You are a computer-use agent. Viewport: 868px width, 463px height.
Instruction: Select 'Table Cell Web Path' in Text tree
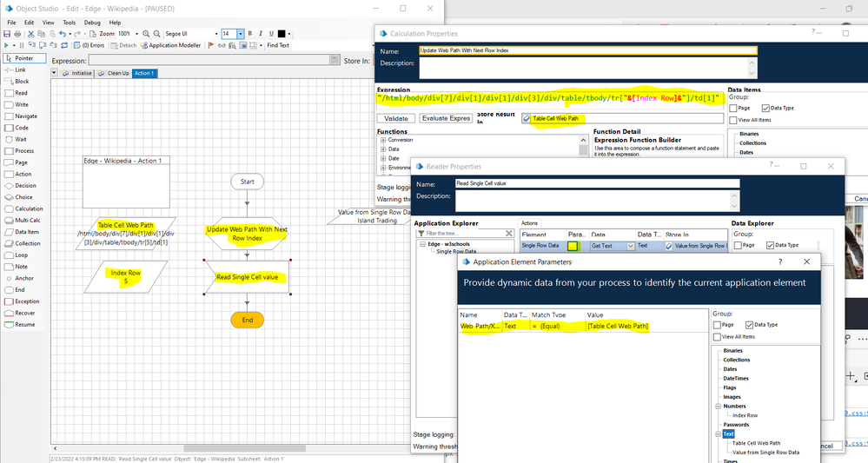point(756,443)
